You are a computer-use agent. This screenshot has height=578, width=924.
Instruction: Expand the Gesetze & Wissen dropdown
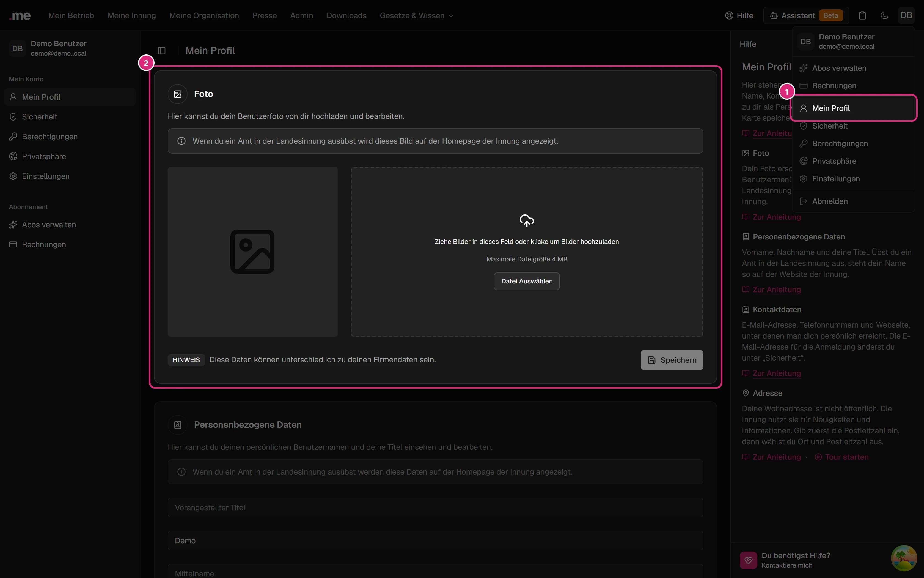[417, 16]
